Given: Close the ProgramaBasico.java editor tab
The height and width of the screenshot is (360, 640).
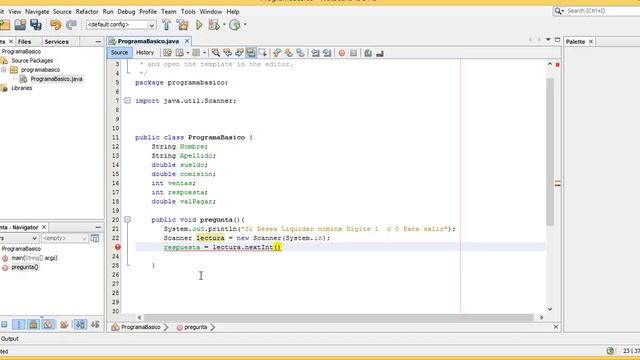Looking at the screenshot, I should (187, 41).
